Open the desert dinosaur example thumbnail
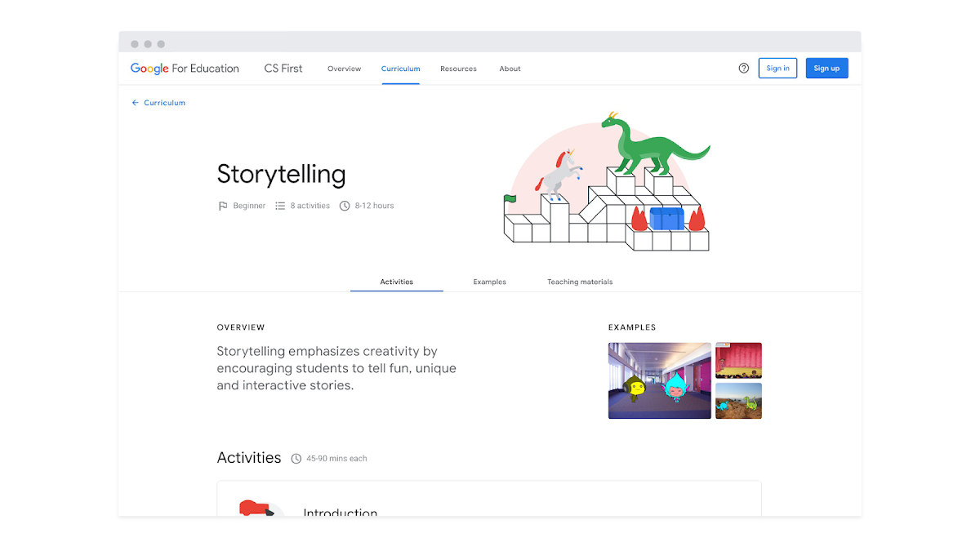 click(738, 401)
